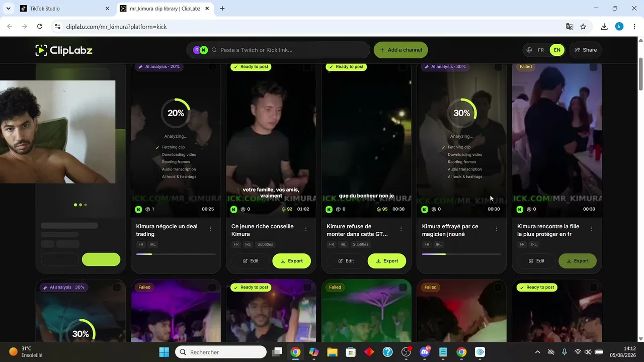Select the mr_kimura clip library tab

pos(165,9)
